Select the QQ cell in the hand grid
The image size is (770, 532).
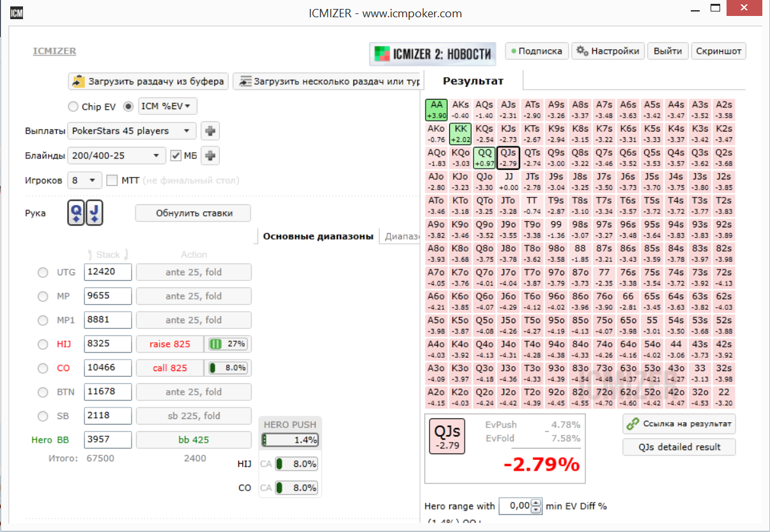tap(485, 158)
